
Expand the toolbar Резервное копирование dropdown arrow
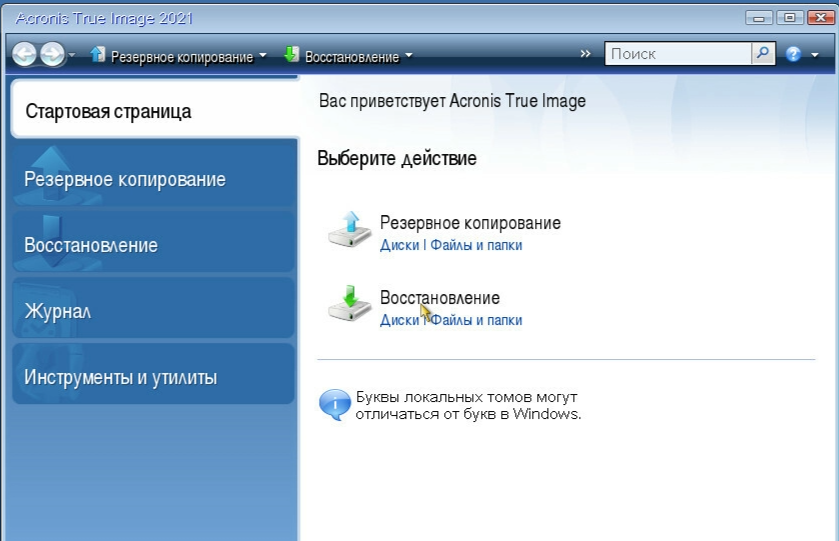click(263, 56)
